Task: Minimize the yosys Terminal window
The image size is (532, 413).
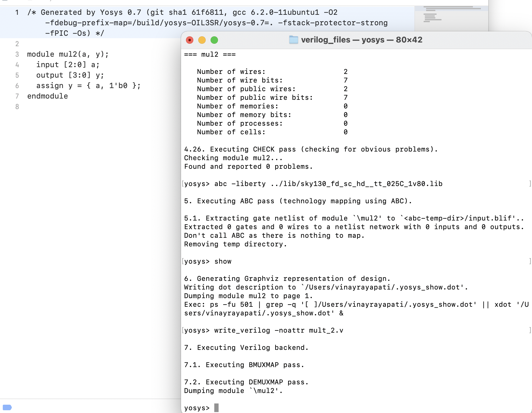Action: [x=202, y=40]
